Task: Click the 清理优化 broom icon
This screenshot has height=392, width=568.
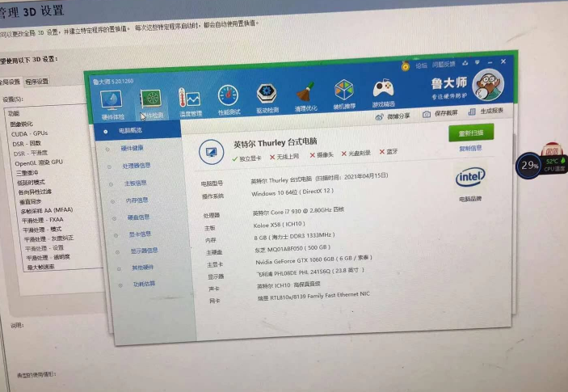Action: (305, 91)
